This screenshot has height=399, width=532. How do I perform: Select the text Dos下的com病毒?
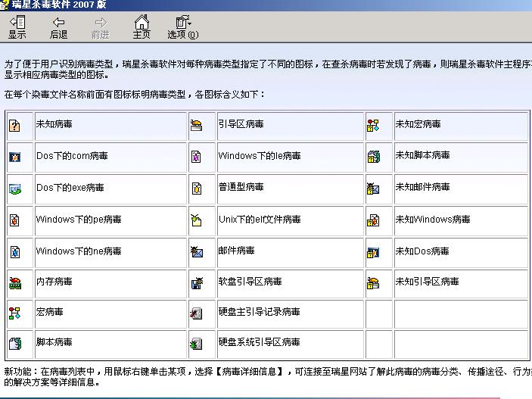(72, 155)
